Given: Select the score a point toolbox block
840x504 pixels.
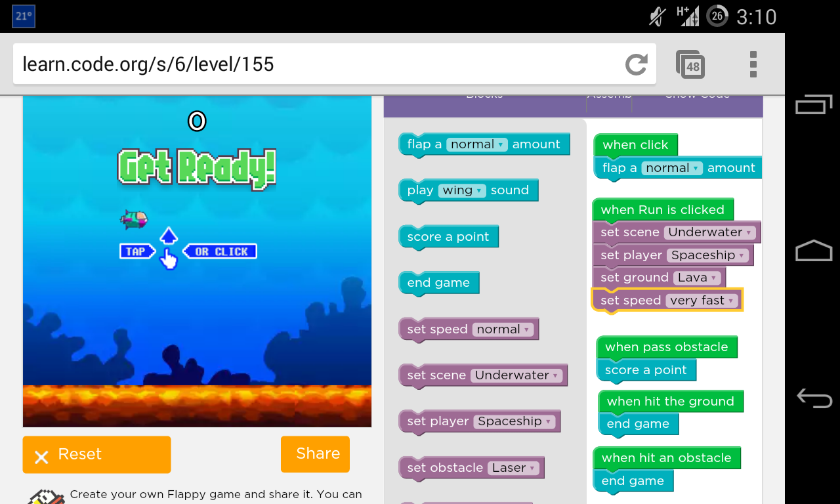Looking at the screenshot, I should (x=449, y=237).
